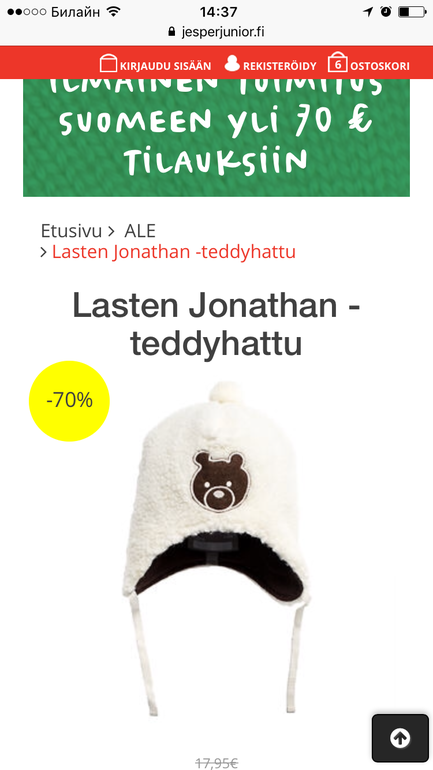Tap the alarm clock status icon

[386, 11]
